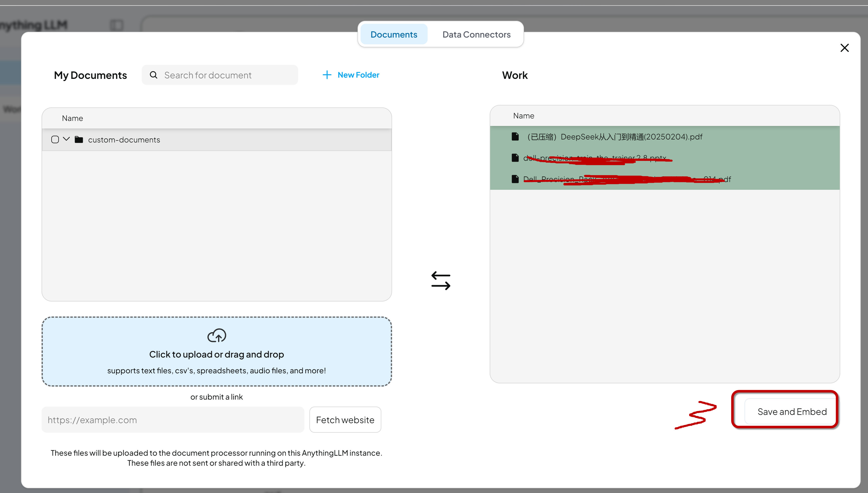Click the Name header in My Documents
This screenshot has width=868, height=493.
pos(72,118)
